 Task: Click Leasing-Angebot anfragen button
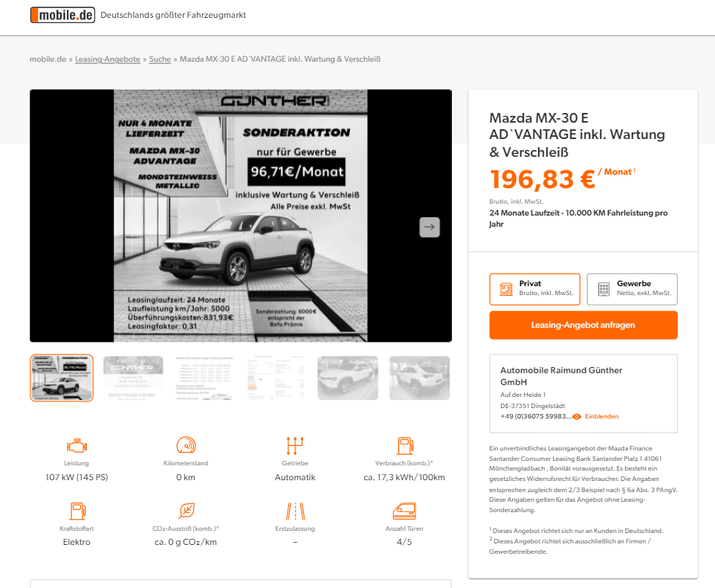[583, 325]
